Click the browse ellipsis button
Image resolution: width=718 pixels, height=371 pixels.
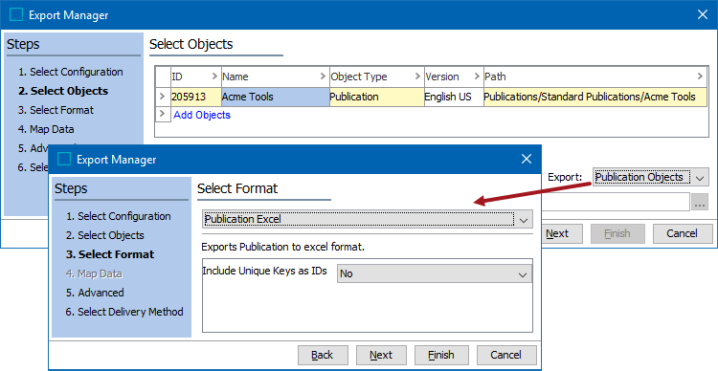(x=699, y=202)
